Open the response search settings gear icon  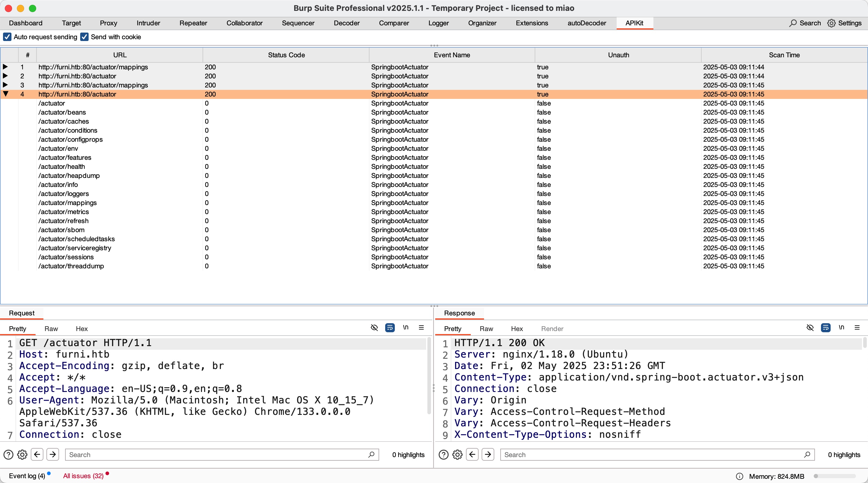457,455
